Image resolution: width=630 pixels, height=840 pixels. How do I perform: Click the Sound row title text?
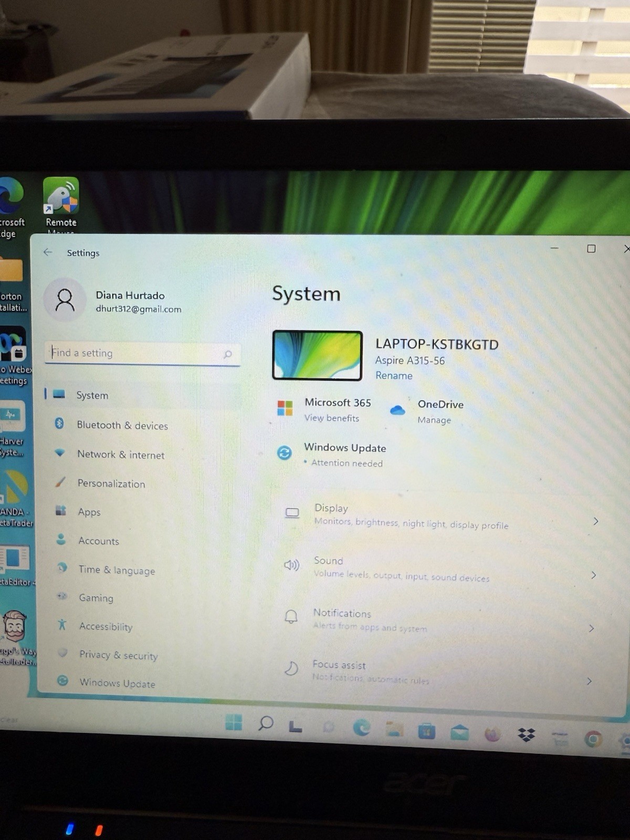click(328, 561)
